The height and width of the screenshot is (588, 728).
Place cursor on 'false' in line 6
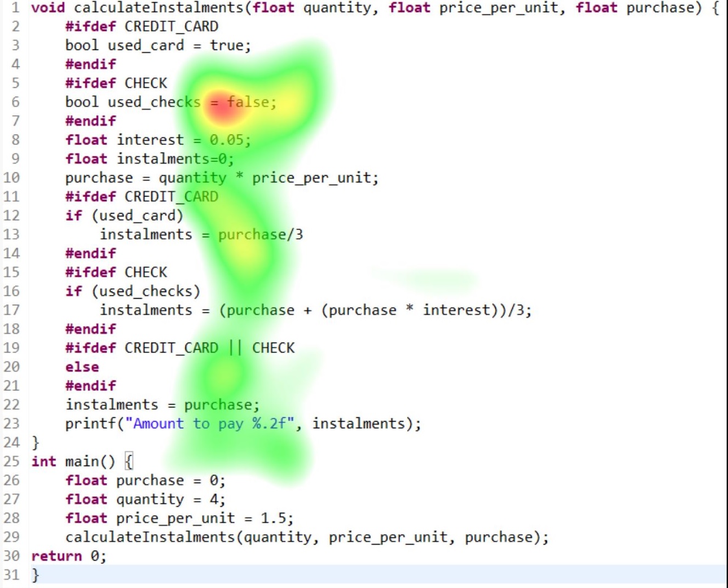coord(248,102)
